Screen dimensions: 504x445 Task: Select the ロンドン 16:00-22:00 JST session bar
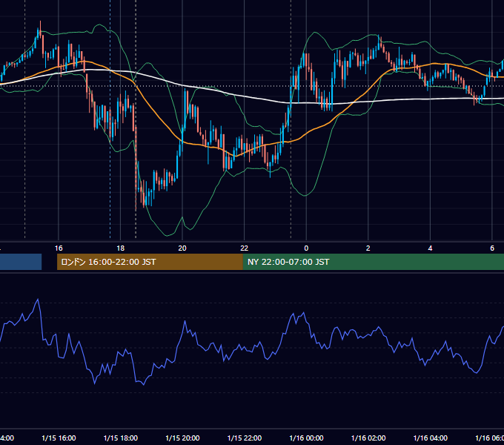point(150,262)
